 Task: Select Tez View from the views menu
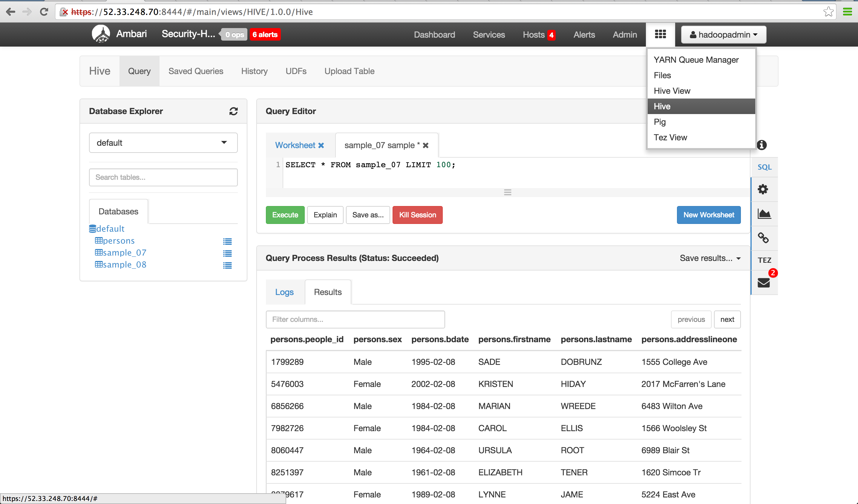coord(670,137)
